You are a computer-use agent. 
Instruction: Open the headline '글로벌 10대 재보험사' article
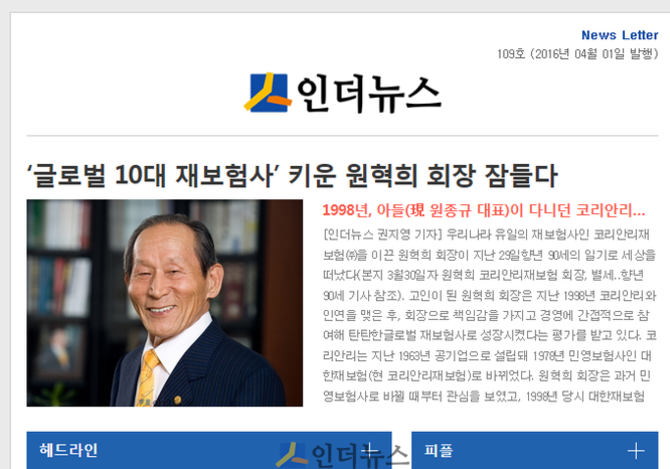[292, 176]
